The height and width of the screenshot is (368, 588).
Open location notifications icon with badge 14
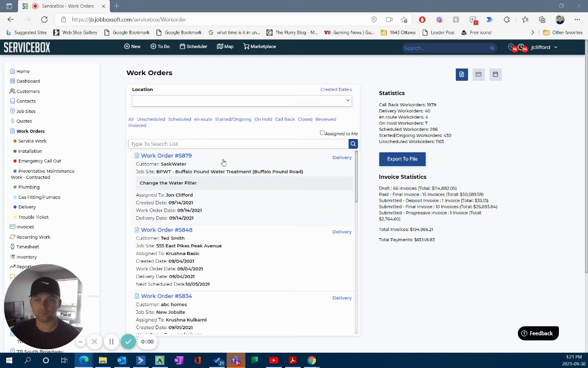click(x=511, y=48)
